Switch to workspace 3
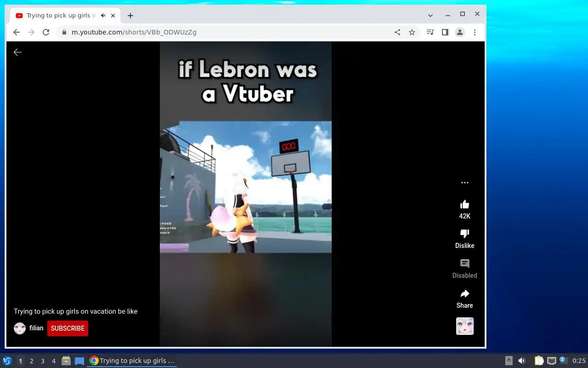This screenshot has height=368, width=588. click(x=43, y=361)
